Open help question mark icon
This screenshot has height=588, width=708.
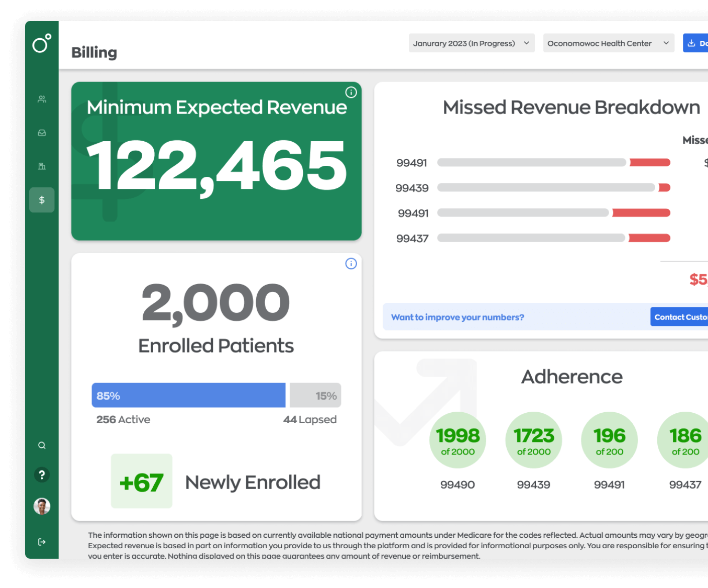coord(42,474)
